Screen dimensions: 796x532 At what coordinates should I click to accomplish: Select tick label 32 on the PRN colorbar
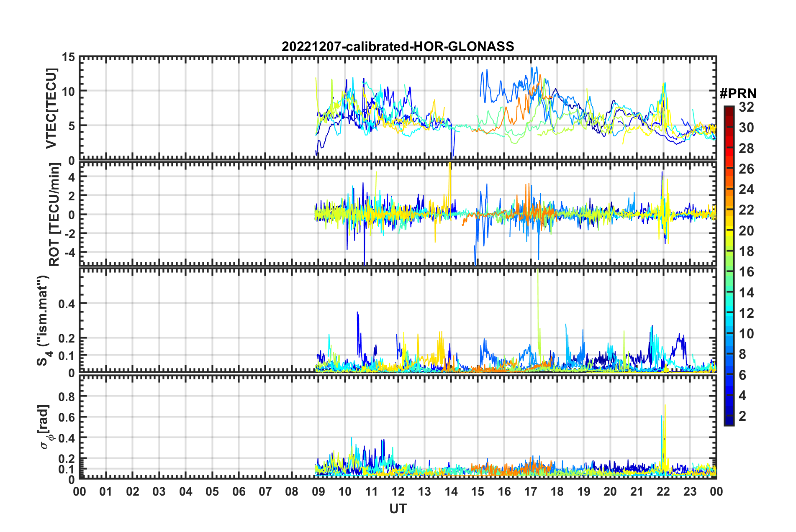click(746, 107)
